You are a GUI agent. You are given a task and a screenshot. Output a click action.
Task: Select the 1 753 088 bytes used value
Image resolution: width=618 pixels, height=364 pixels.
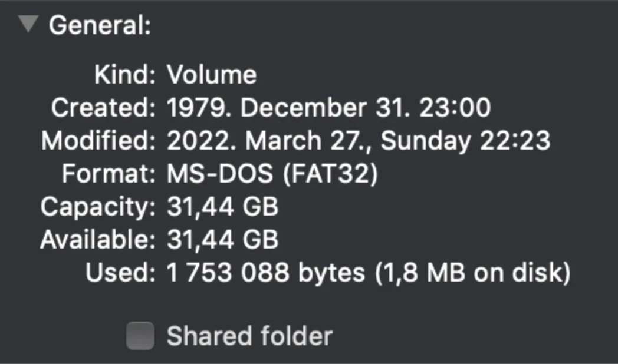click(x=266, y=273)
